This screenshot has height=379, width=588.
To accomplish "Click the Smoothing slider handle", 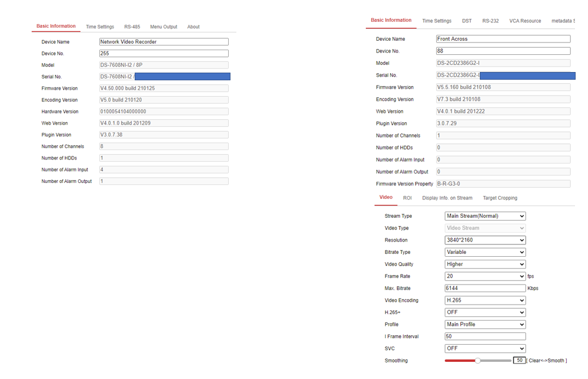I will tap(477, 360).
